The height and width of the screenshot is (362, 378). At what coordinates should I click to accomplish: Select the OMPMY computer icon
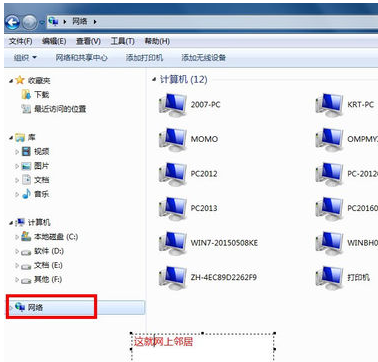coord(329,139)
